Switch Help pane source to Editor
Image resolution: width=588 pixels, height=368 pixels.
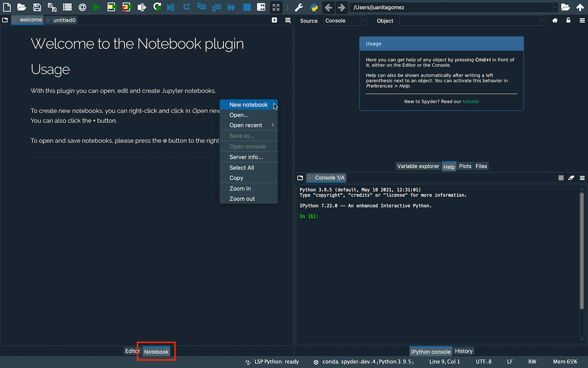pyautogui.click(x=345, y=20)
